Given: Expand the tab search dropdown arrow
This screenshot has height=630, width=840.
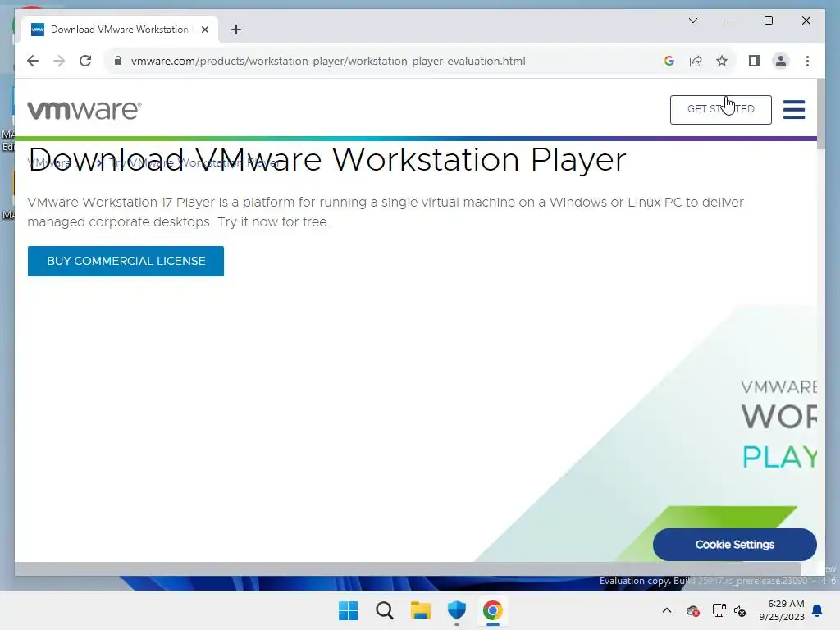Looking at the screenshot, I should (x=692, y=21).
